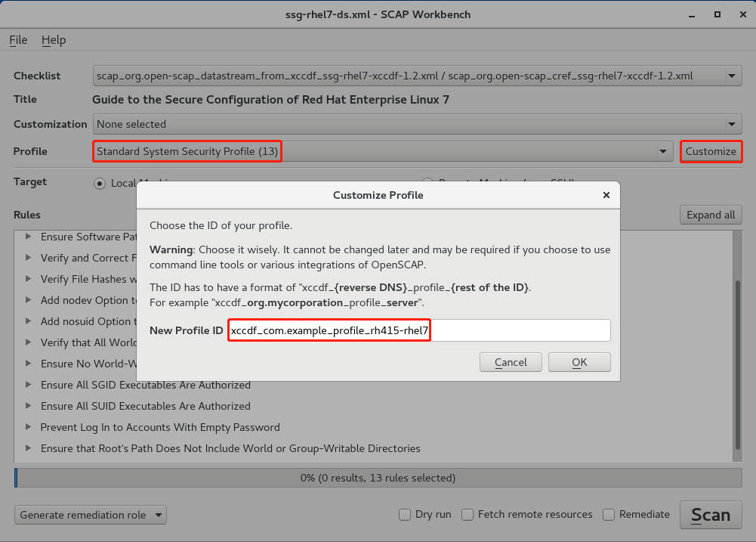This screenshot has width=756, height=542.
Task: Expand the Root's Path rule arrow
Action: coord(29,448)
